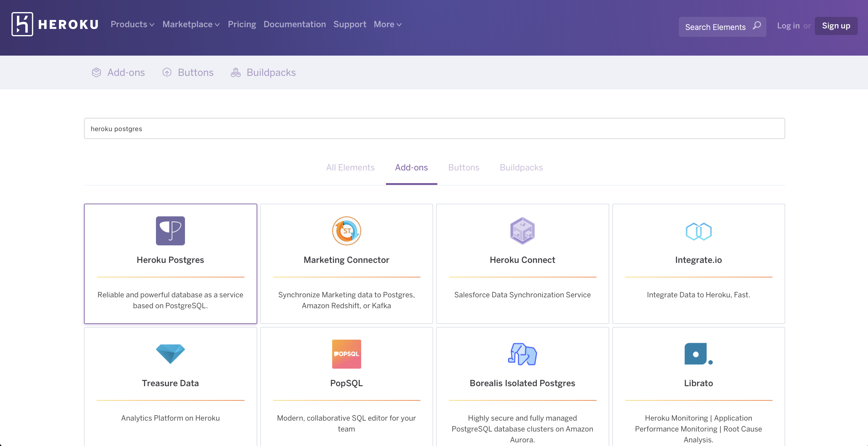Viewport: 868px width, 446px height.
Task: Click the Marketing Connector ST icon
Action: point(346,231)
